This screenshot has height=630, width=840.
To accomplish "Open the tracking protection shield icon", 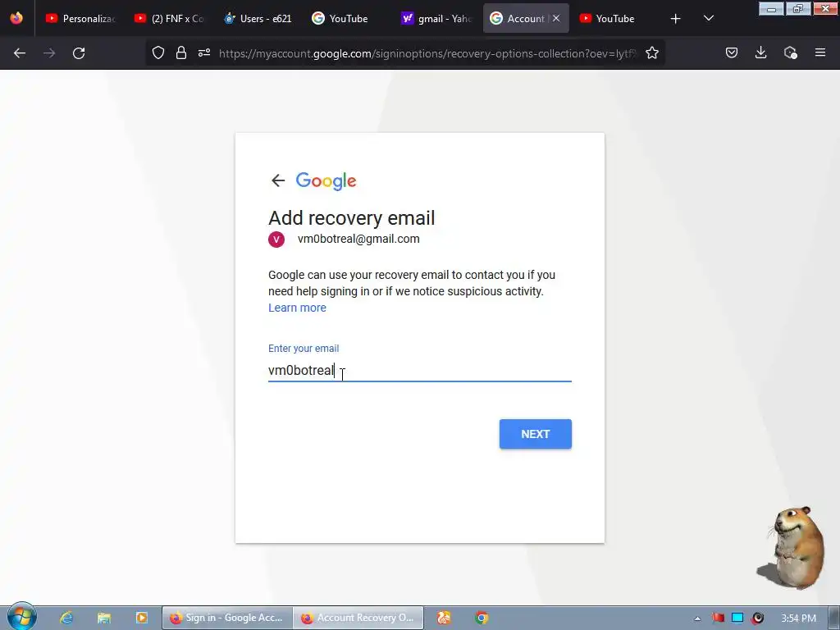I will [x=158, y=53].
